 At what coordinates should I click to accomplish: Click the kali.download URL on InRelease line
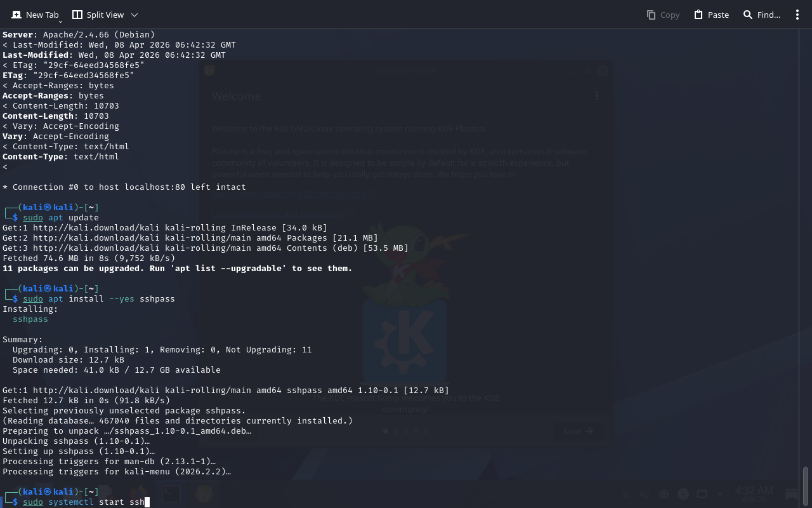click(x=96, y=228)
